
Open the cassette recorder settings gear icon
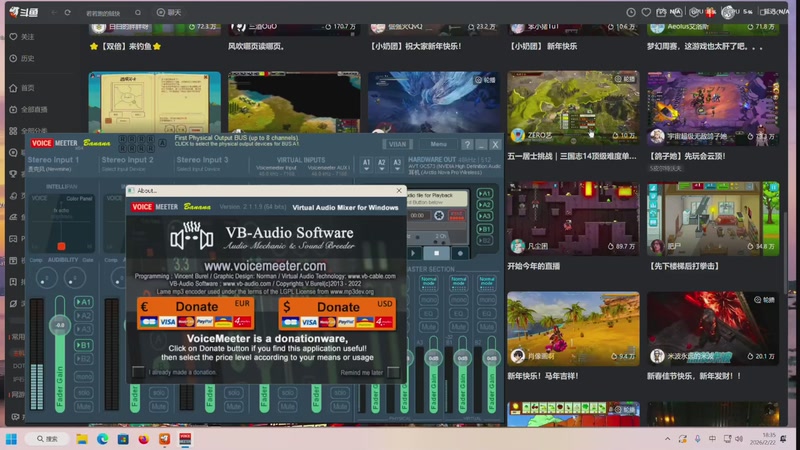point(439,215)
